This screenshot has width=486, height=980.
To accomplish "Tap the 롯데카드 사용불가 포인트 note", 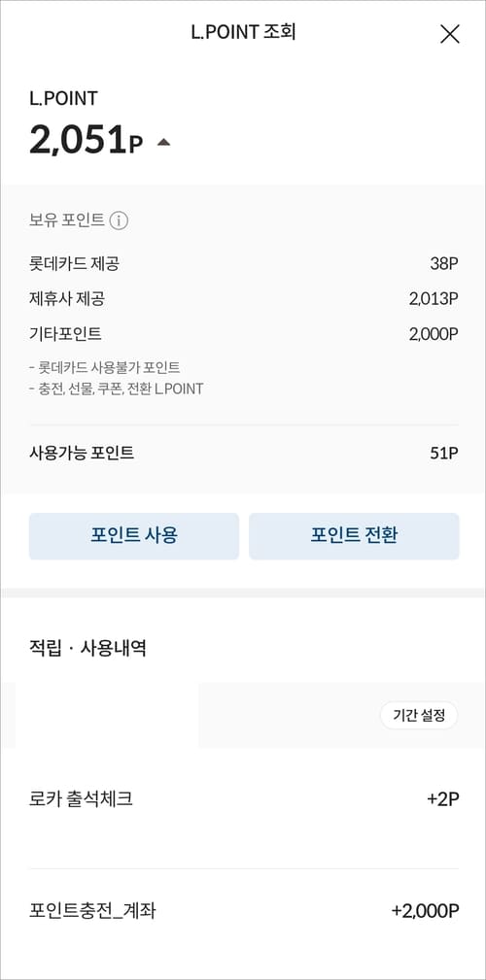I will click(104, 367).
